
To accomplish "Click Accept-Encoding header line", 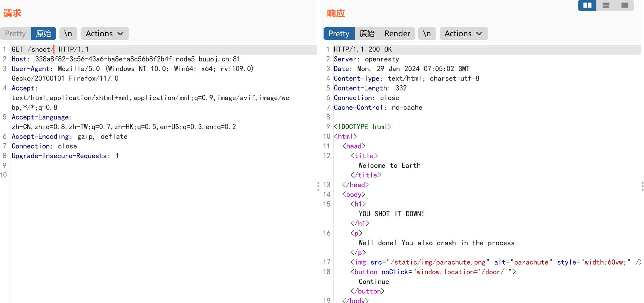I will click(69, 136).
